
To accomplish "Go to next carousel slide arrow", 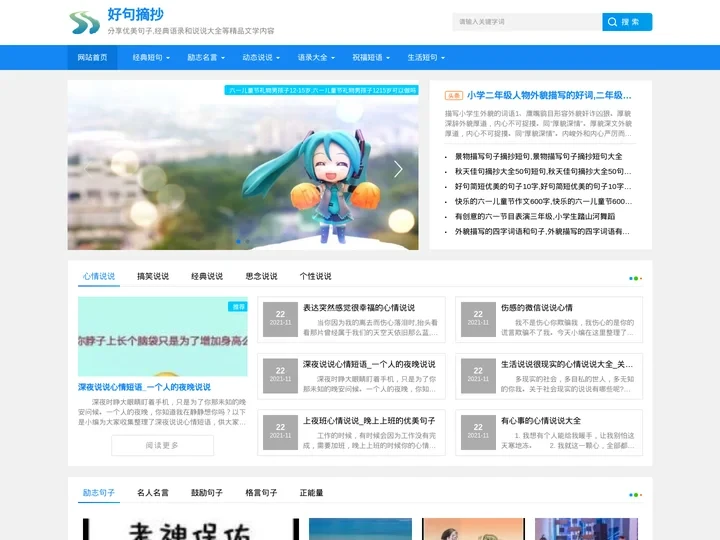I will 398,169.
